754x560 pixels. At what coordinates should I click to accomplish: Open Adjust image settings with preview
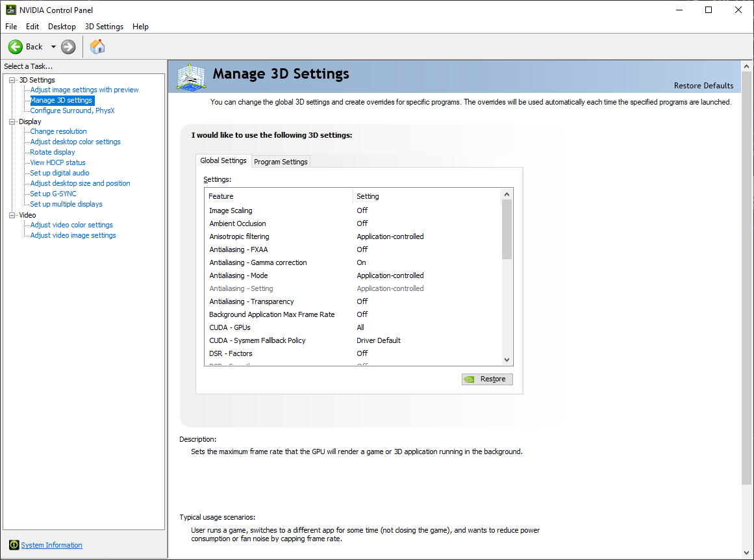click(84, 90)
